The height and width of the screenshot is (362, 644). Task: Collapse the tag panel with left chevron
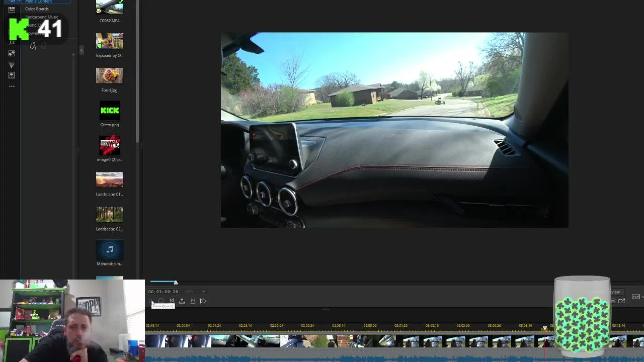click(82, 50)
